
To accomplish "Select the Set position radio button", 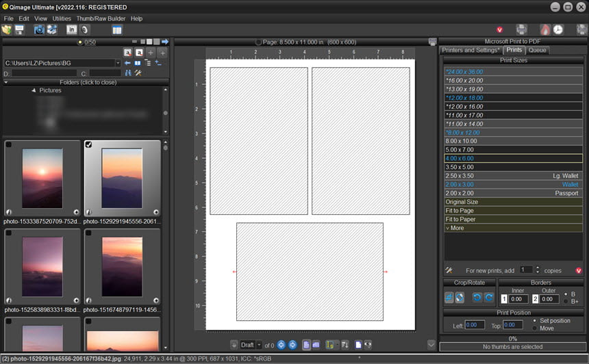I will [534, 320].
